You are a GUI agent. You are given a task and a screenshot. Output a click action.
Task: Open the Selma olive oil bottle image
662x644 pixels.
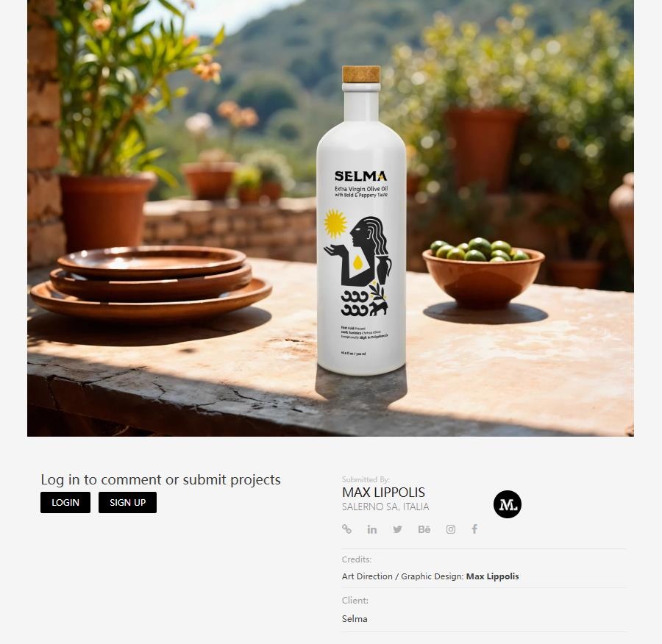tap(361, 221)
